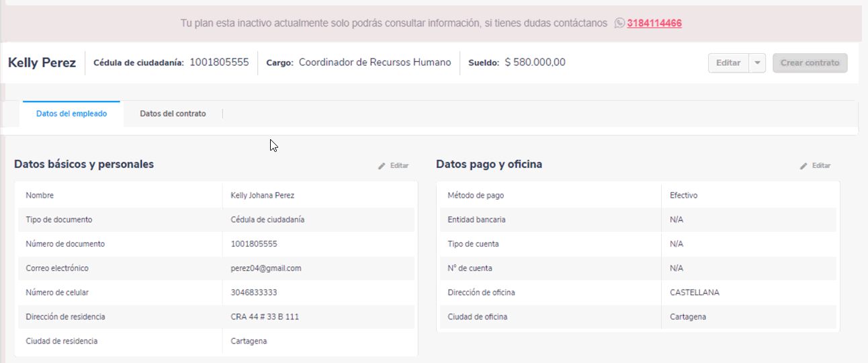Expand the dropdown arrow beside Editar button
This screenshot has height=363, width=868.
pyautogui.click(x=757, y=63)
